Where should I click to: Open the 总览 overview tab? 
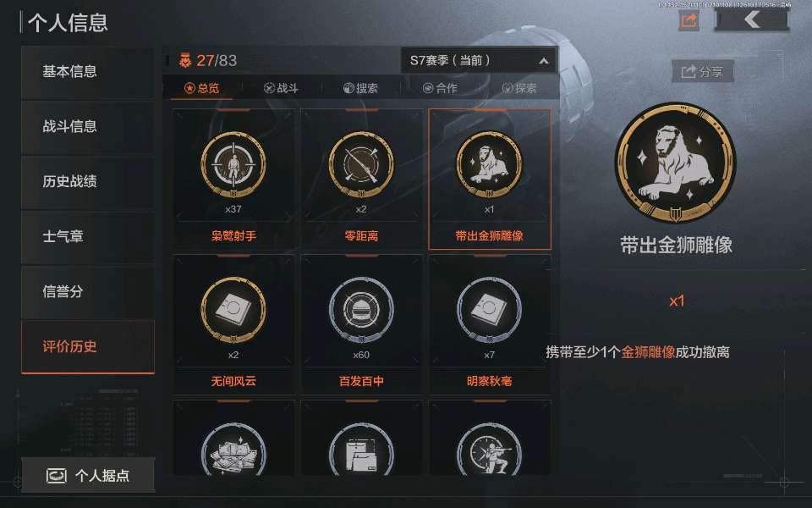coord(202,88)
